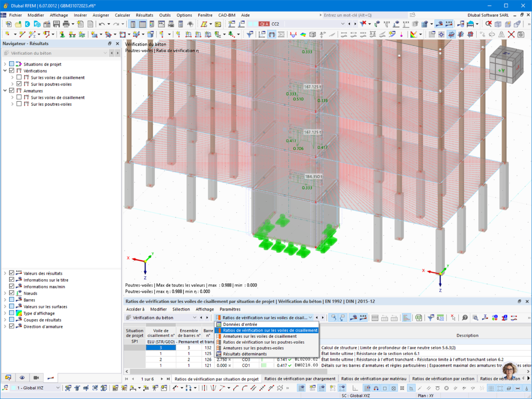
Task: Open the Calculer menu
Action: pos(122,15)
